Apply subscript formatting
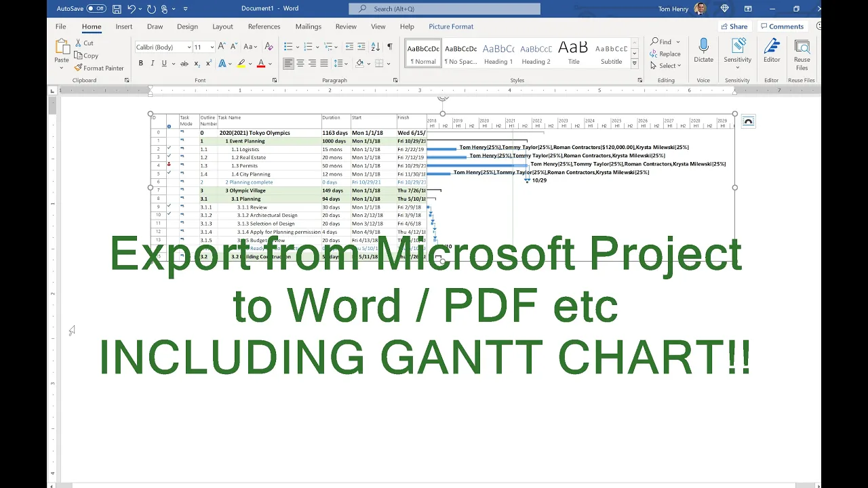This screenshot has width=868, height=488. point(197,64)
